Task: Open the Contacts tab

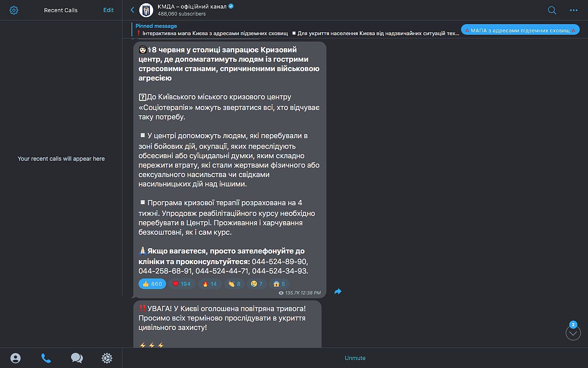Action: [x=16, y=358]
